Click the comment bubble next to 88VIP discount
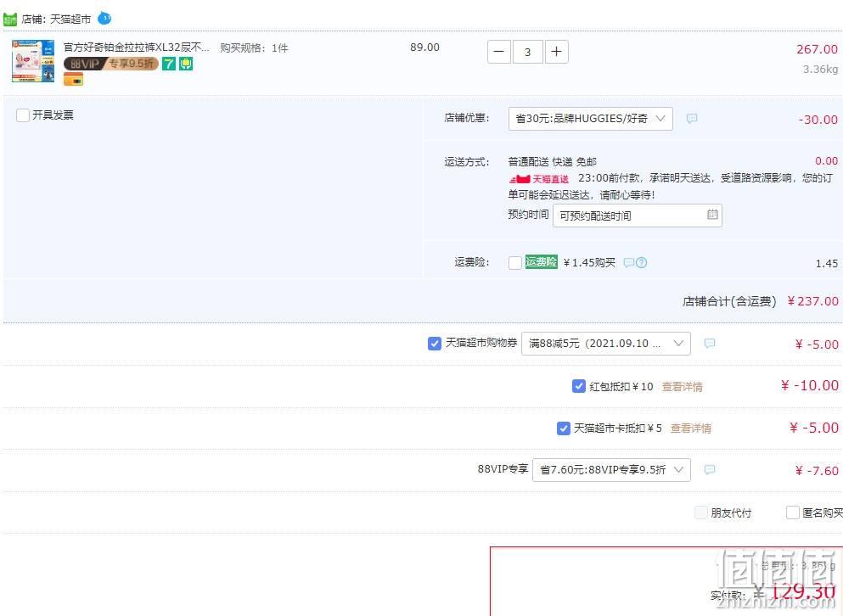843x616 pixels. click(x=710, y=470)
